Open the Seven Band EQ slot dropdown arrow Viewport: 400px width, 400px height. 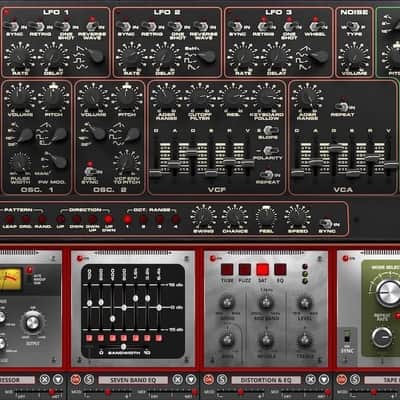[x=191, y=379]
